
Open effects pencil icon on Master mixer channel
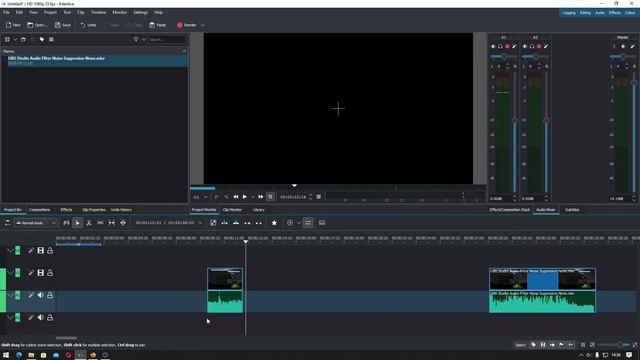click(x=633, y=47)
